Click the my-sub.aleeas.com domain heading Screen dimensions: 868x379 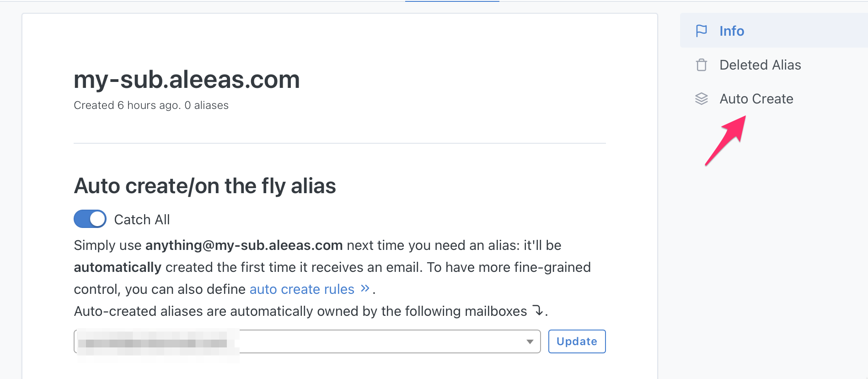pyautogui.click(x=187, y=80)
